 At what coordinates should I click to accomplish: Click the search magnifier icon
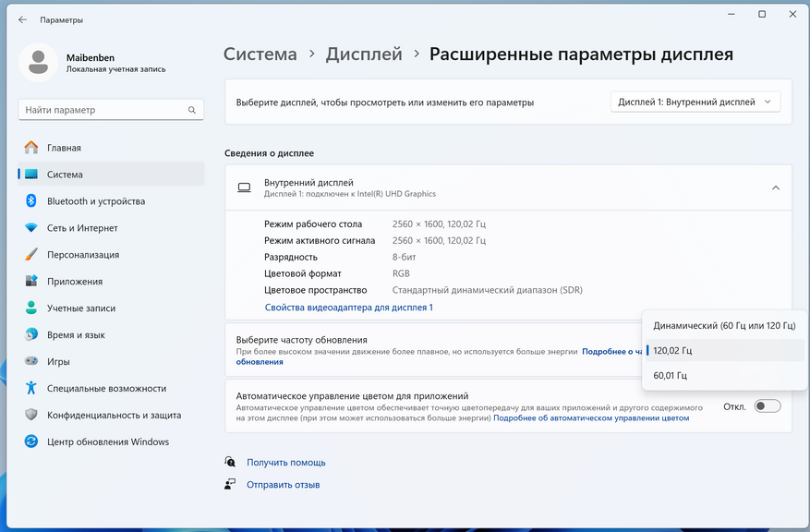tap(192, 110)
